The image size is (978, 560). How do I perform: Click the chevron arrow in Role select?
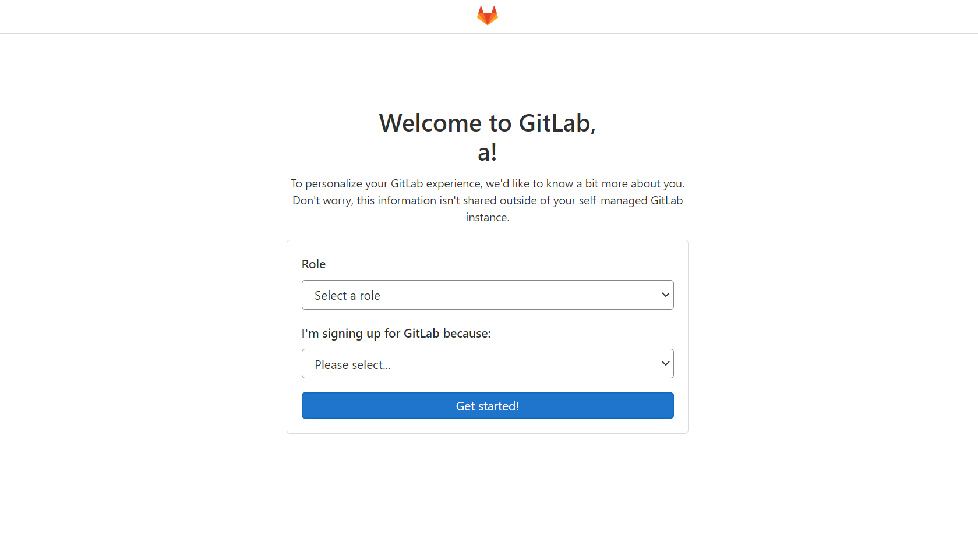pyautogui.click(x=665, y=295)
